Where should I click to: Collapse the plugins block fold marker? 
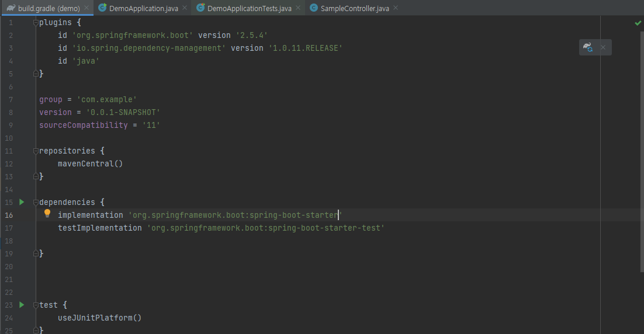[x=36, y=23]
